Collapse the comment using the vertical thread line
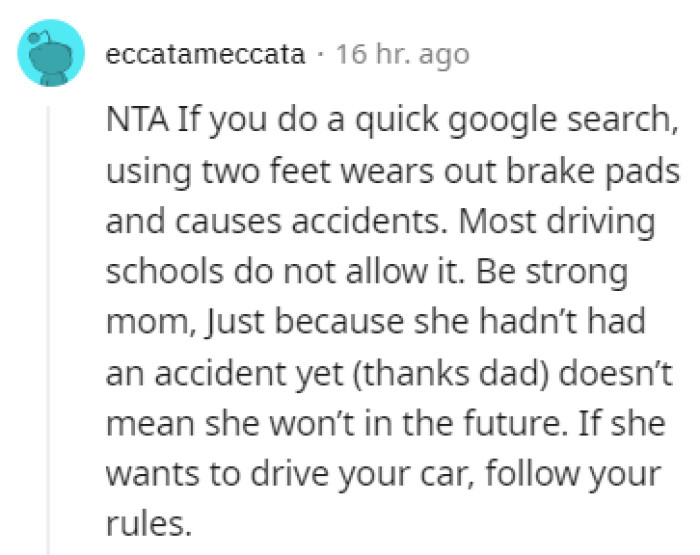This screenshot has width=700, height=555. point(48,330)
